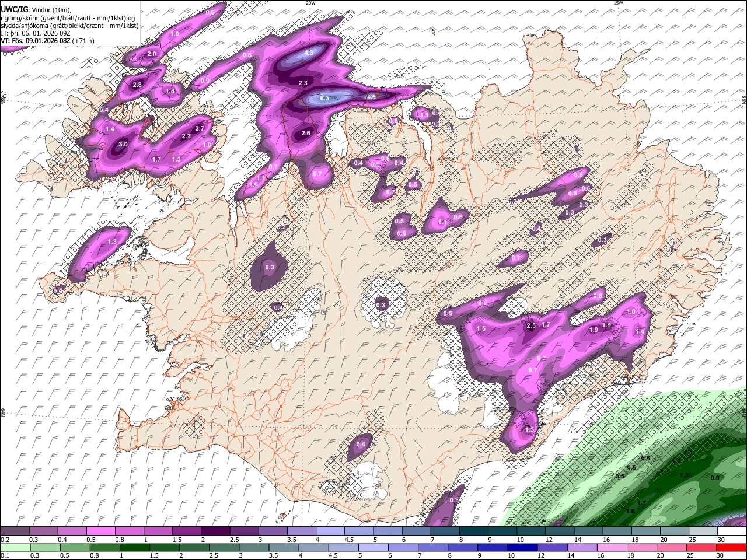
Task: Click the "2.5" value in the southeast
Action: 531,326
